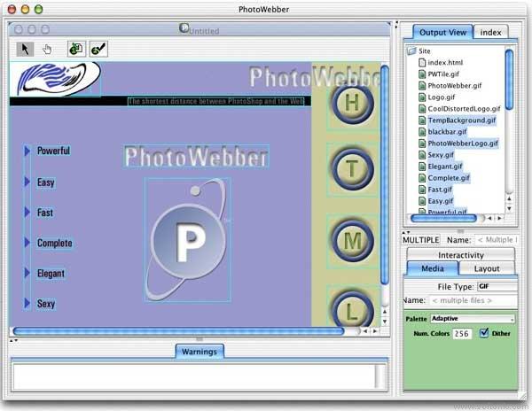Click the TempBackground.gif file icon
This screenshot has width=532, height=411.
click(x=422, y=120)
